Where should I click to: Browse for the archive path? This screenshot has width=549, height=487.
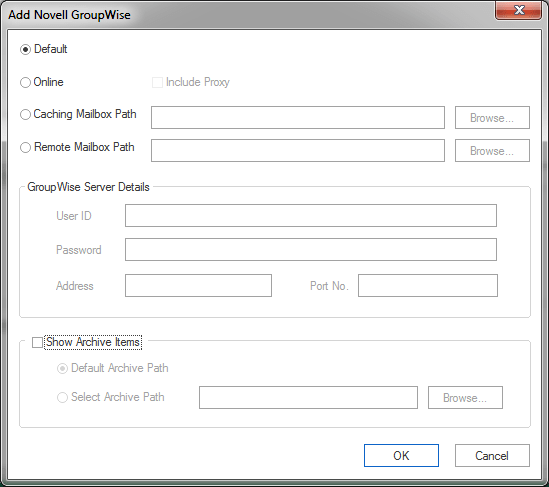click(465, 397)
